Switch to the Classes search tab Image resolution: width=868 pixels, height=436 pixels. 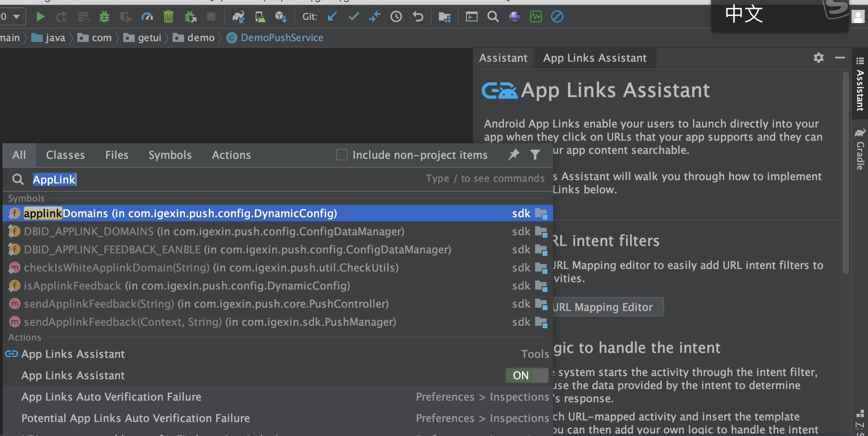(65, 155)
